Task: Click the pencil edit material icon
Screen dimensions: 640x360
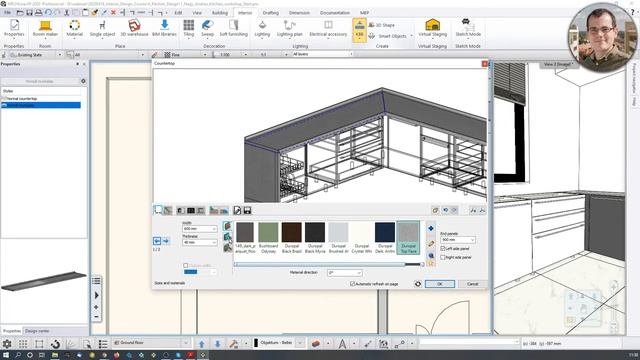Action: (x=431, y=244)
